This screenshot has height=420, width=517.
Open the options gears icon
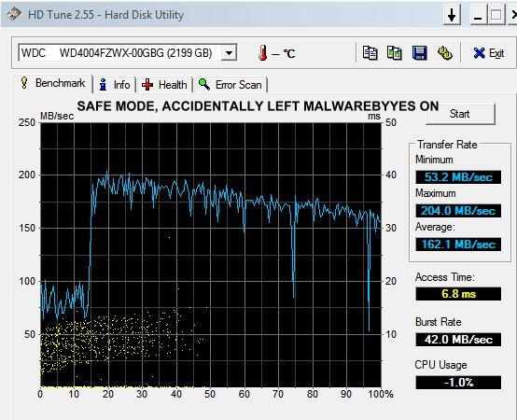coord(444,53)
